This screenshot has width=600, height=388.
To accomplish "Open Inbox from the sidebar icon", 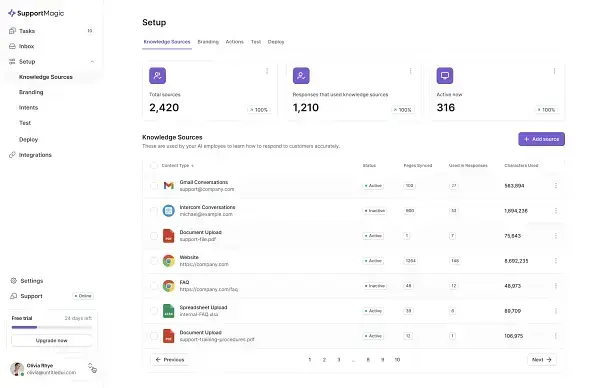I will 12,46.
